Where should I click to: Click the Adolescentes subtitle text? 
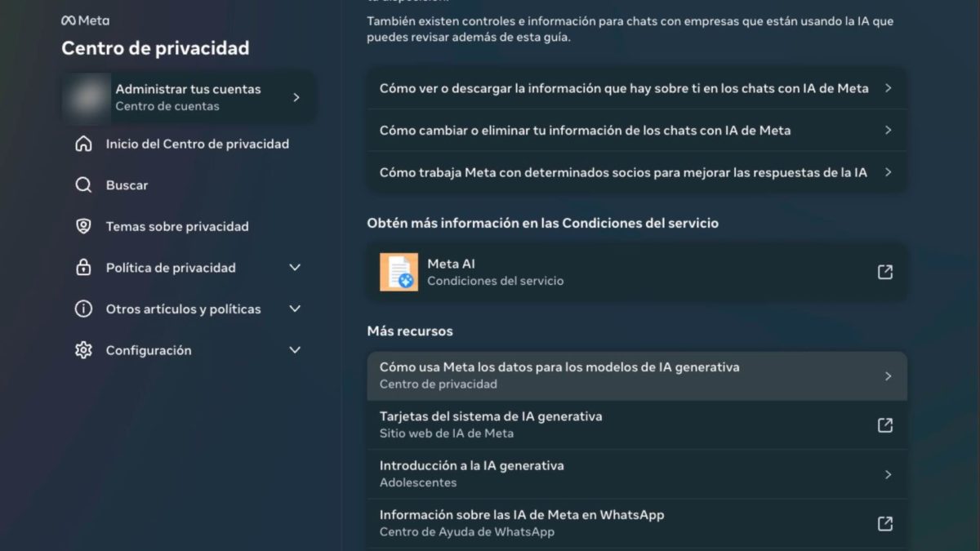click(x=418, y=482)
